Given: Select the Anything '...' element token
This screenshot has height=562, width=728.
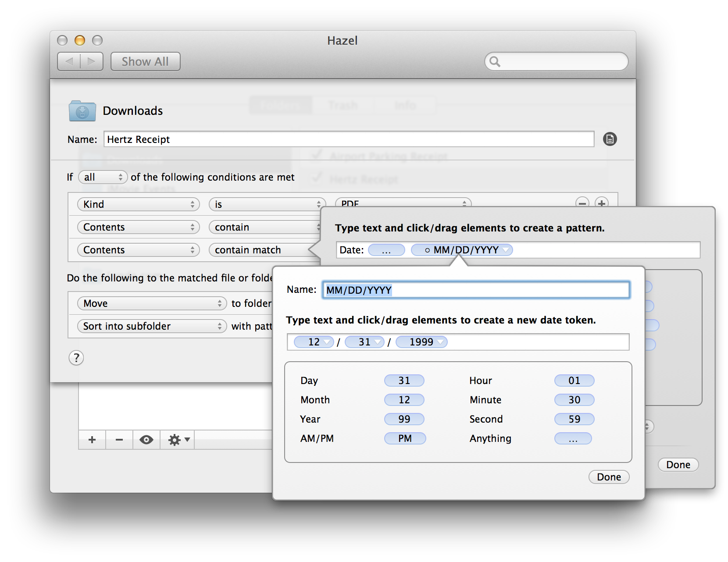Looking at the screenshot, I should coord(573,438).
